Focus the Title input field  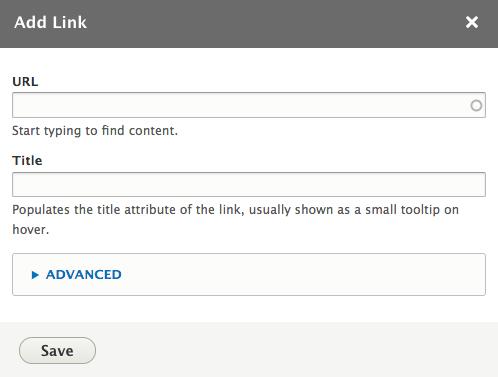[249, 184]
